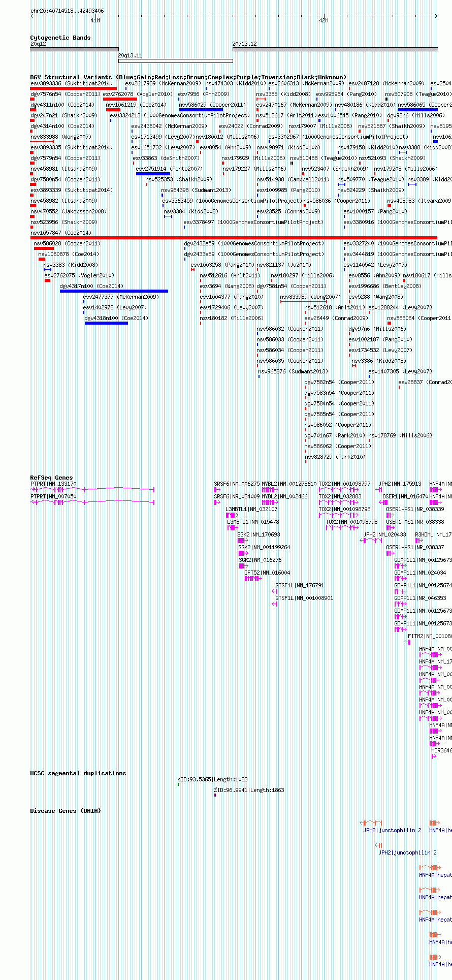Screen dimensions: 452x980
Task: Click the nsv833989 (Wong2007) variant label
Action: pos(310,297)
